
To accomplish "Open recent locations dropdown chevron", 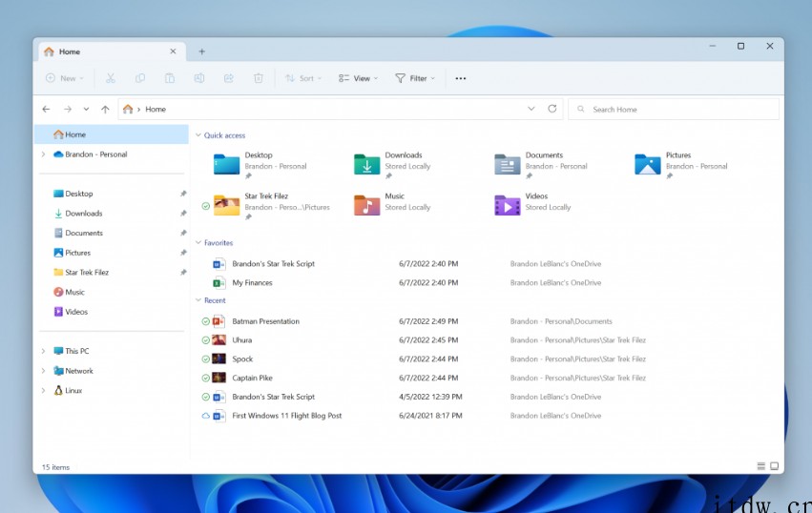I will tap(86, 110).
